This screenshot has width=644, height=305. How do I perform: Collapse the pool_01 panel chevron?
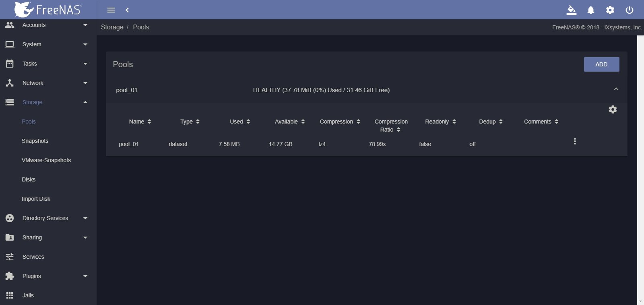616,89
